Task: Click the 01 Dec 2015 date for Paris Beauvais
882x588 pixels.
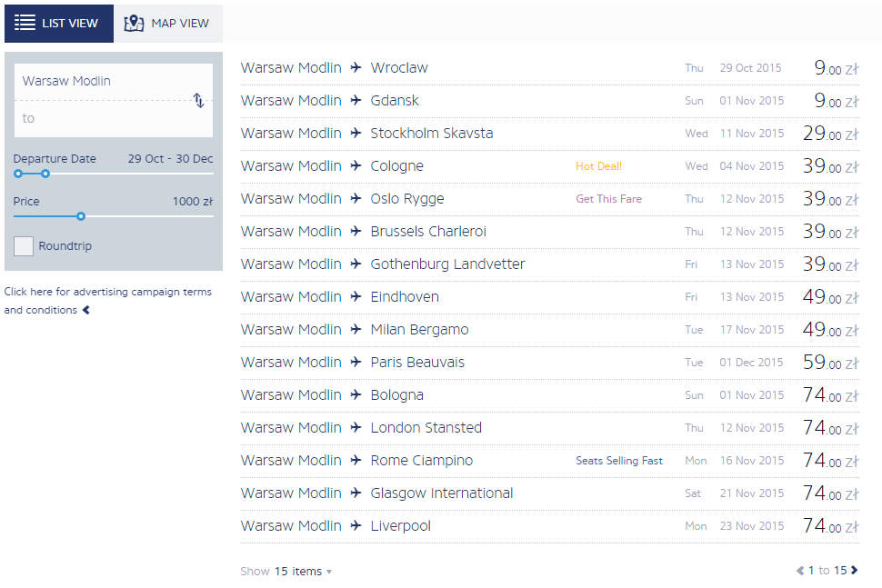Action: 751,363
